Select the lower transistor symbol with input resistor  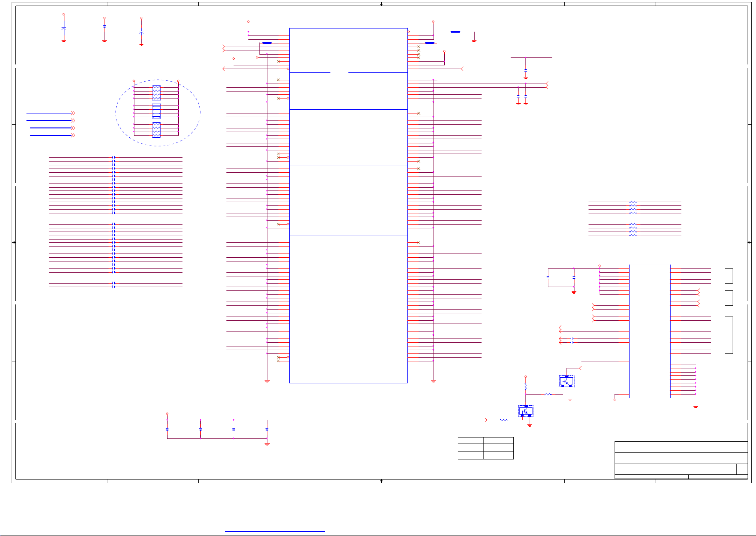click(526, 411)
